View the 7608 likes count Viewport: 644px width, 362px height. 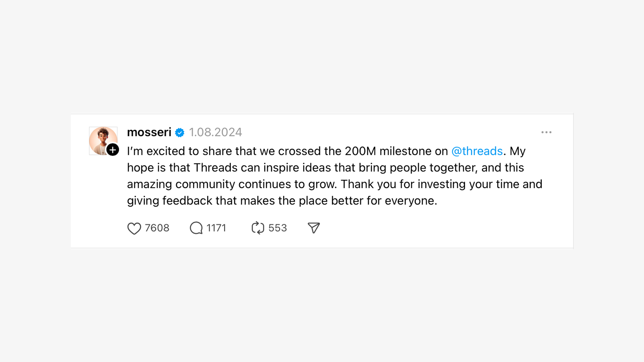pyautogui.click(x=157, y=228)
